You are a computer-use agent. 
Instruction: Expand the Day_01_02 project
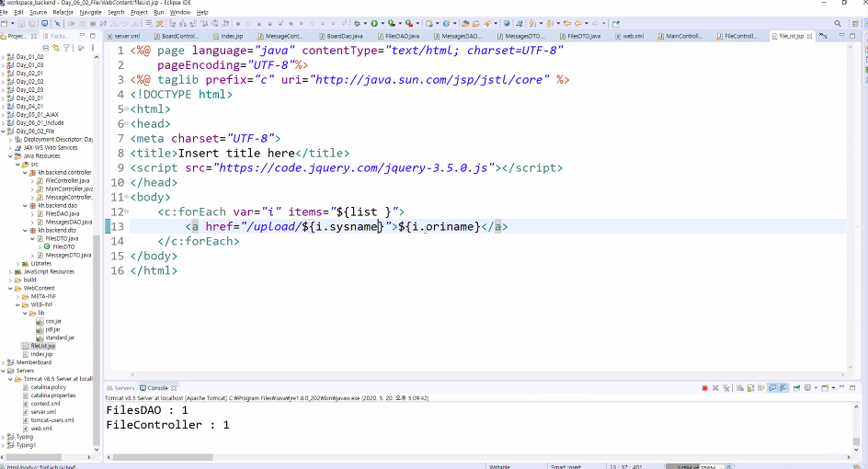pyautogui.click(x=4, y=56)
